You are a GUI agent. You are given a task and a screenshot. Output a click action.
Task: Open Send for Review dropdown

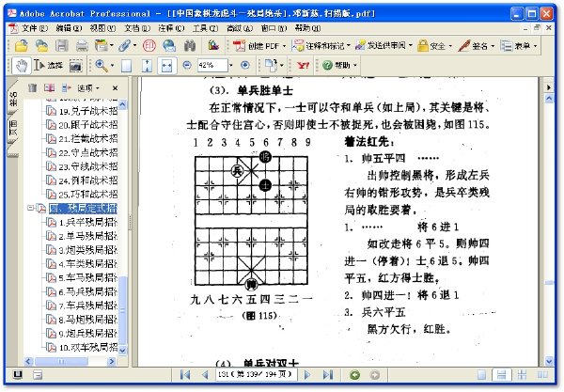[384, 46]
